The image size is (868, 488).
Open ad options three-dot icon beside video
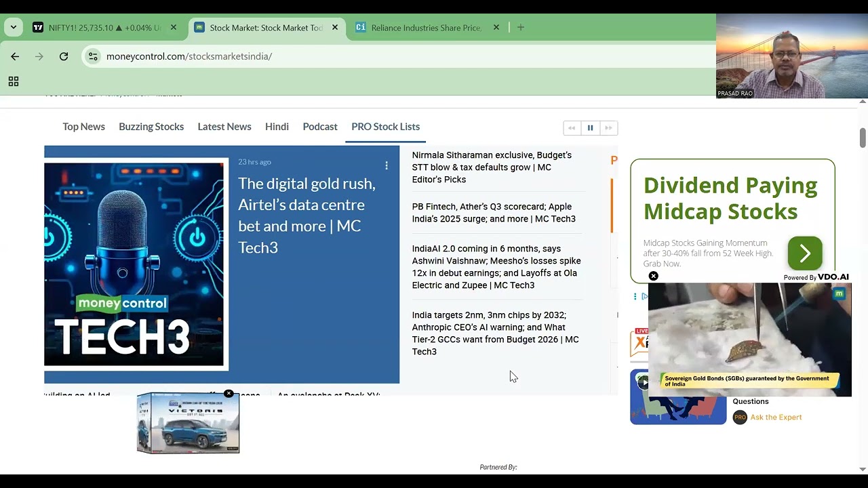(635, 296)
